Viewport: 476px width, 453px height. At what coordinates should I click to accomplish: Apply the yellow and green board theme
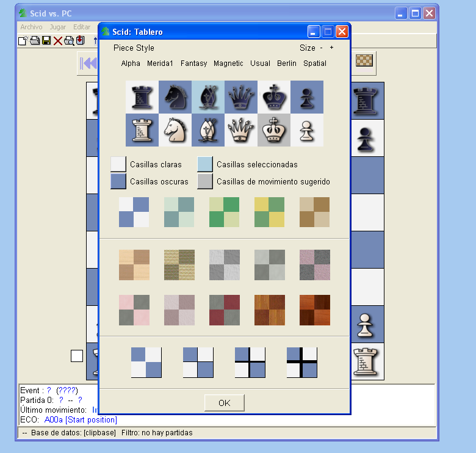270,212
